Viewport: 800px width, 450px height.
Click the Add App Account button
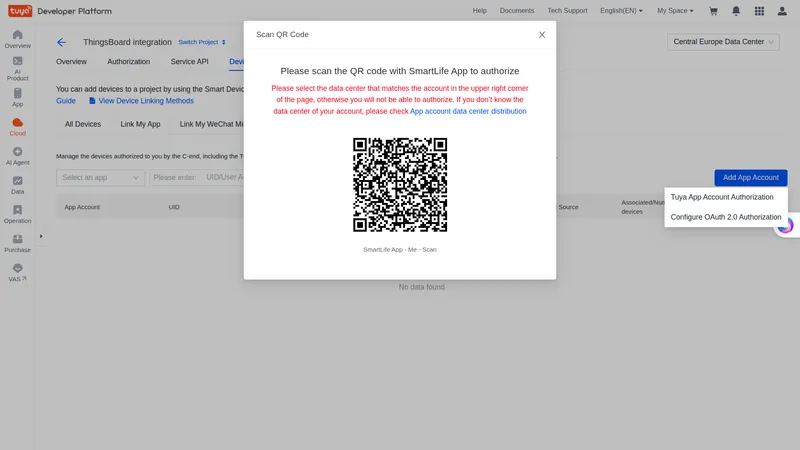751,178
